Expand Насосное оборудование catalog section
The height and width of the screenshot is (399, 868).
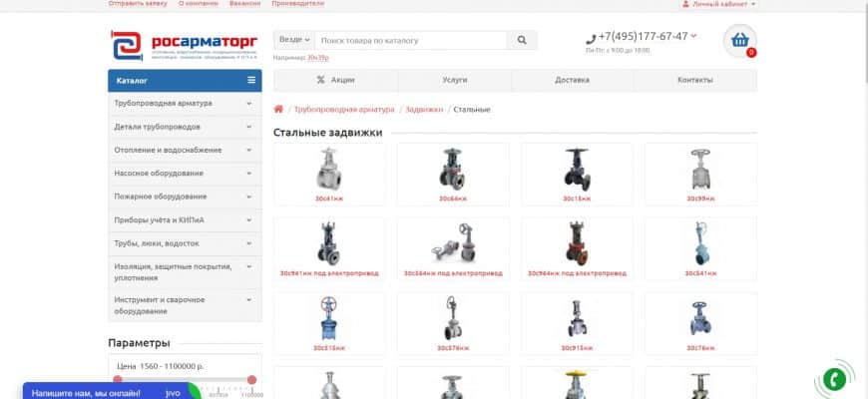coord(185,174)
